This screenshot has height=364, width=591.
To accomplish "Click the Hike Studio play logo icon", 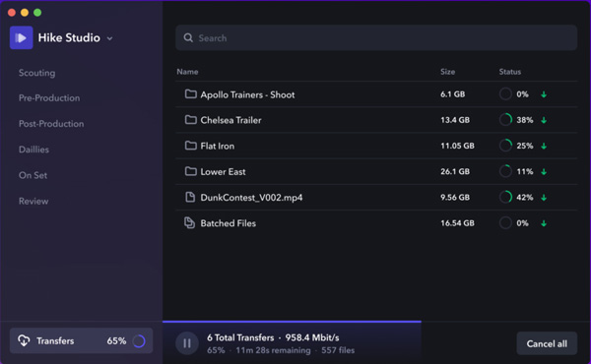I will [x=21, y=37].
